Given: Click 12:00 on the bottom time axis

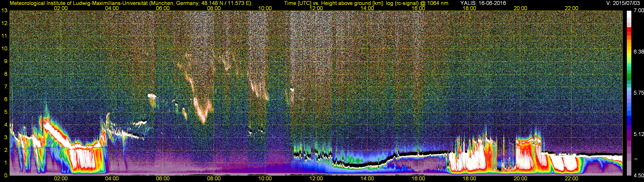Looking at the screenshot, I should (316, 179).
